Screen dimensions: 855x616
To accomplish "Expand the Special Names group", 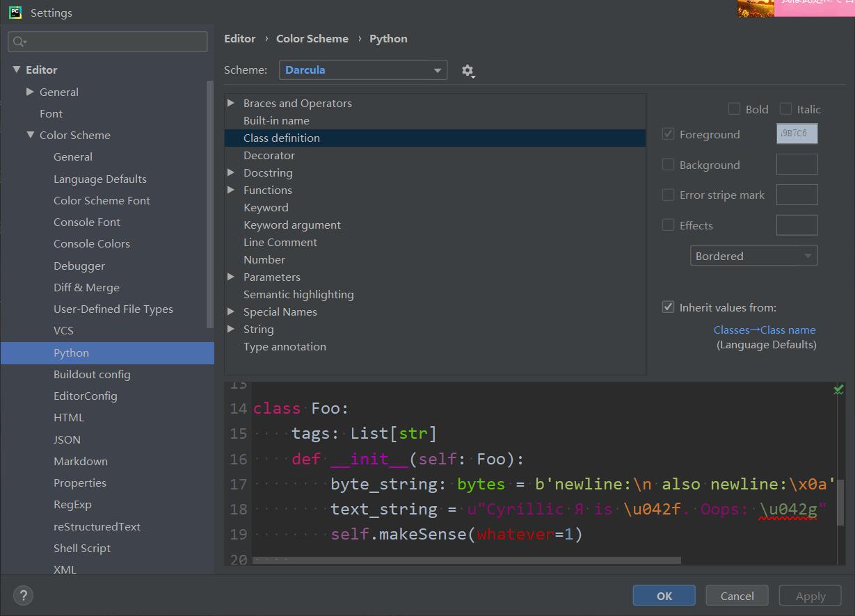I will click(x=231, y=311).
